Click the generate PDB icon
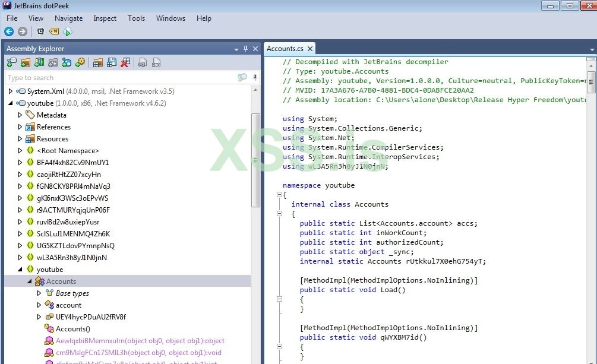597x364 pixels. point(156,62)
